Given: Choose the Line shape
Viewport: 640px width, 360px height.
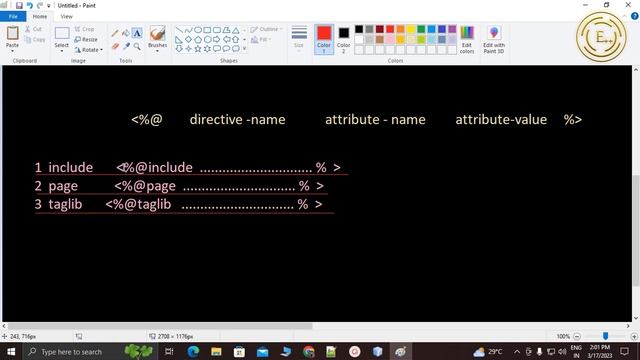Looking at the screenshot, I should point(179,30).
